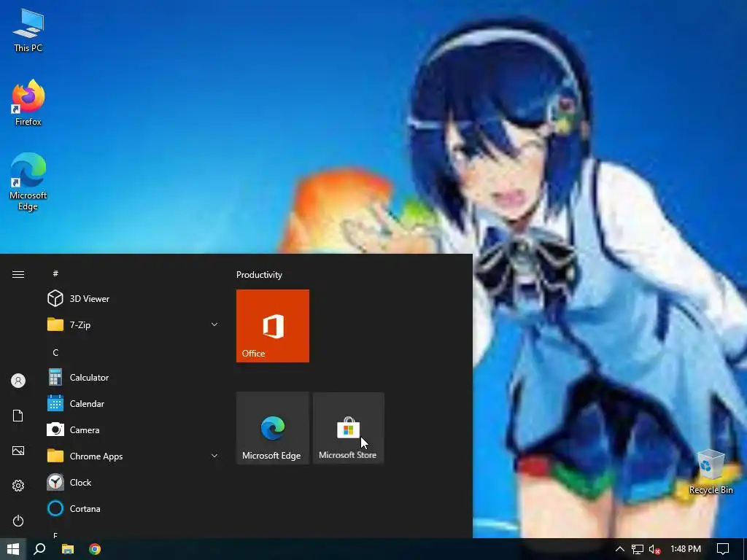Click the Power icon in Start
The width and height of the screenshot is (747, 560).
coord(18,521)
